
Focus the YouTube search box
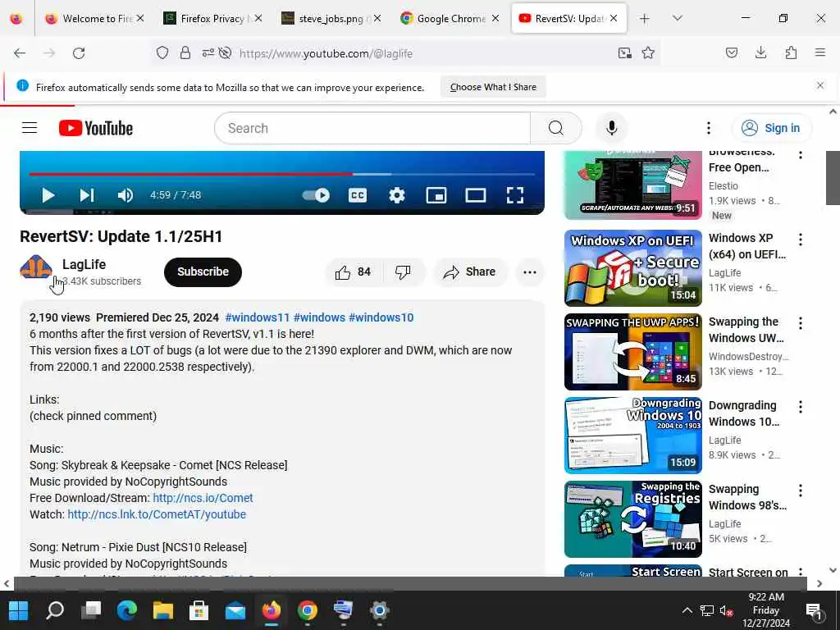pos(372,128)
